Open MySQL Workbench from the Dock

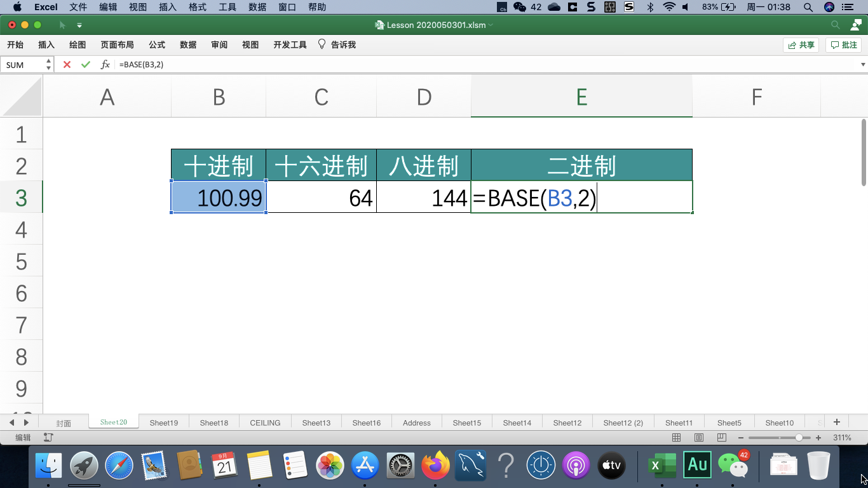(x=471, y=467)
